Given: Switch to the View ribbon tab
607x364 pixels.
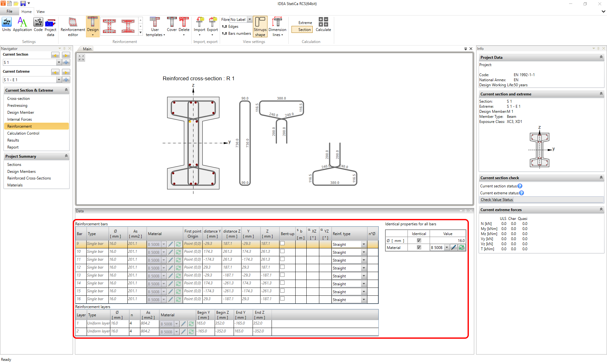Looking at the screenshot, I should tap(40, 12).
